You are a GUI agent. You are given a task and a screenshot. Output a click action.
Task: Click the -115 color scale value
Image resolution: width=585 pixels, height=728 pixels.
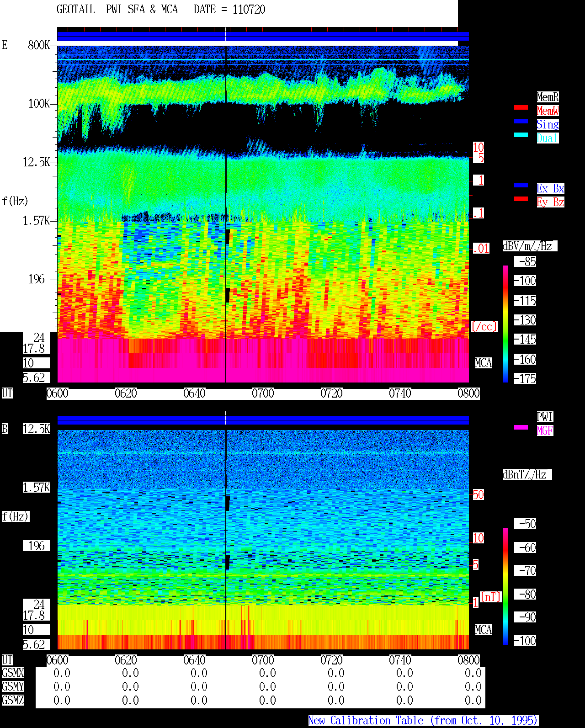click(x=525, y=301)
